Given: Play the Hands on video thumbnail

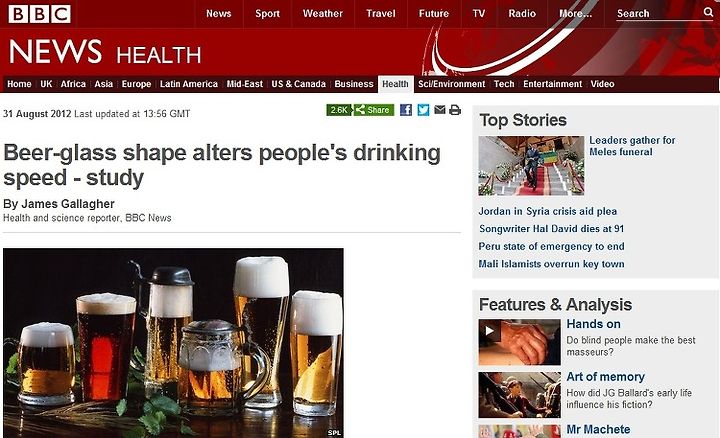Looking at the screenshot, I should [519, 342].
